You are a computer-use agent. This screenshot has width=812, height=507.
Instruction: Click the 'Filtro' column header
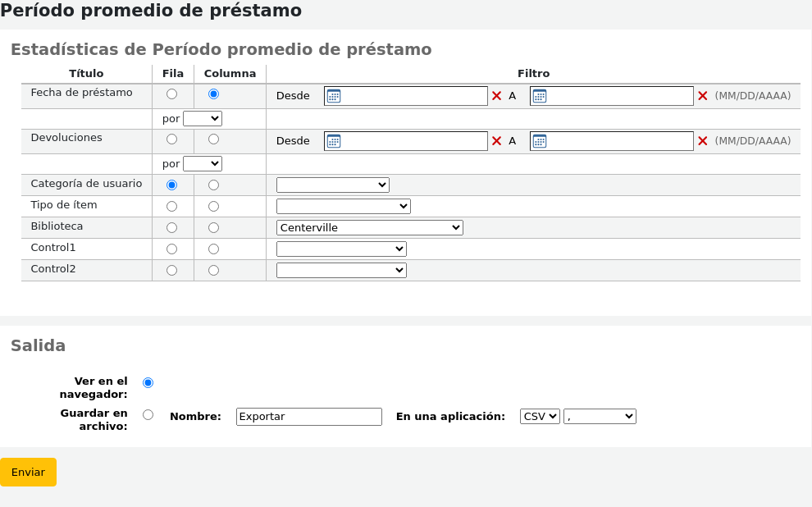click(x=533, y=73)
